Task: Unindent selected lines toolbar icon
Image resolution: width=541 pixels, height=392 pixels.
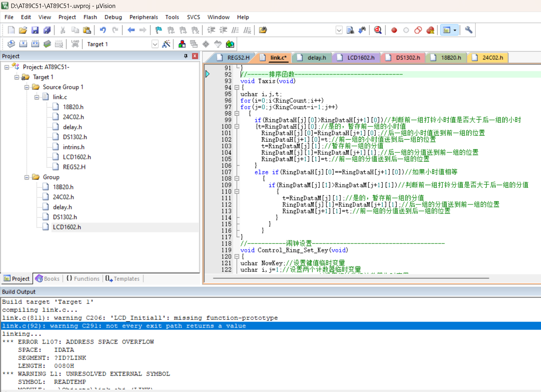Action: 223,30
